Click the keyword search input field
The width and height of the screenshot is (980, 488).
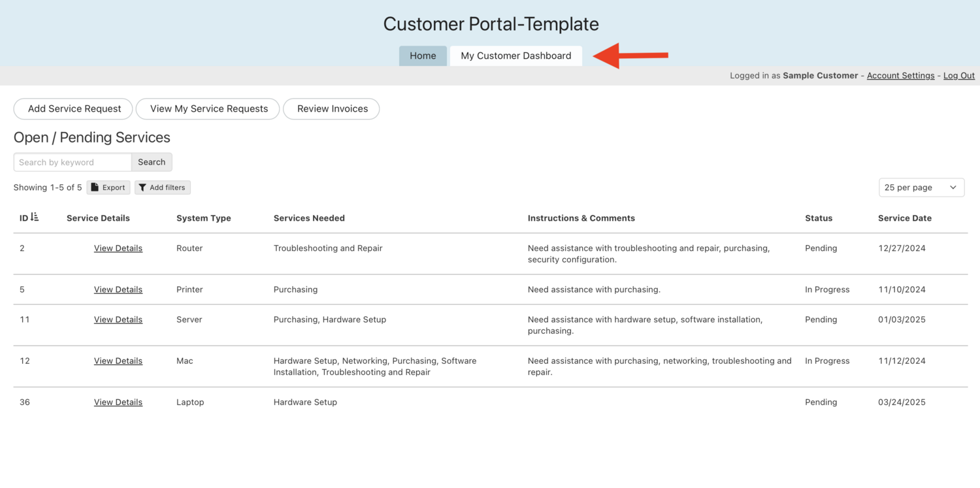pyautogui.click(x=72, y=162)
